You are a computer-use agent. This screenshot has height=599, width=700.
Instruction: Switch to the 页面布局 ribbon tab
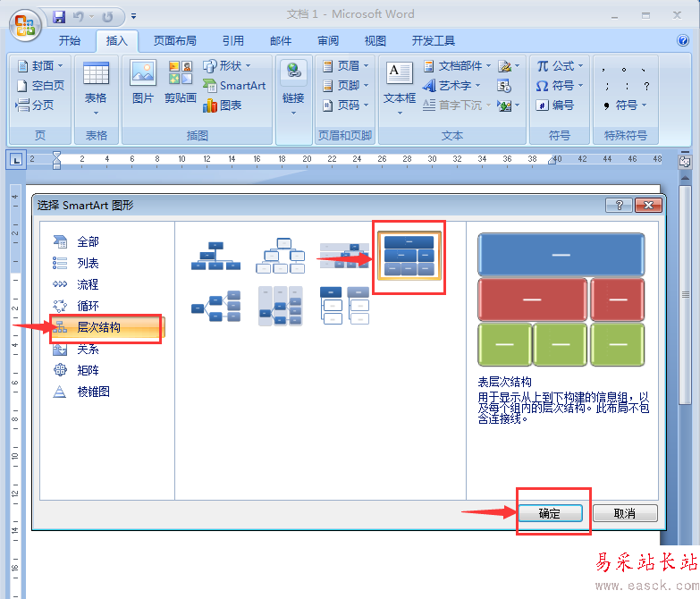(175, 41)
